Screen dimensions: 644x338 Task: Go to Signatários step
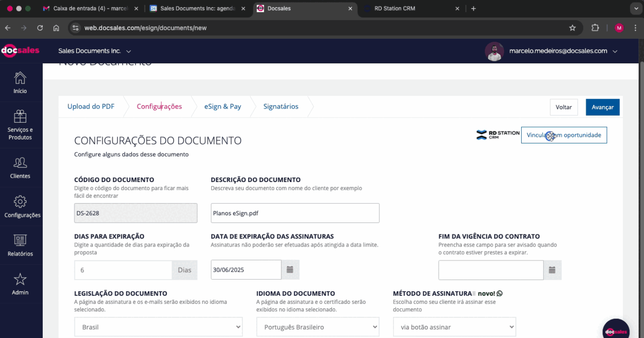[x=281, y=107]
